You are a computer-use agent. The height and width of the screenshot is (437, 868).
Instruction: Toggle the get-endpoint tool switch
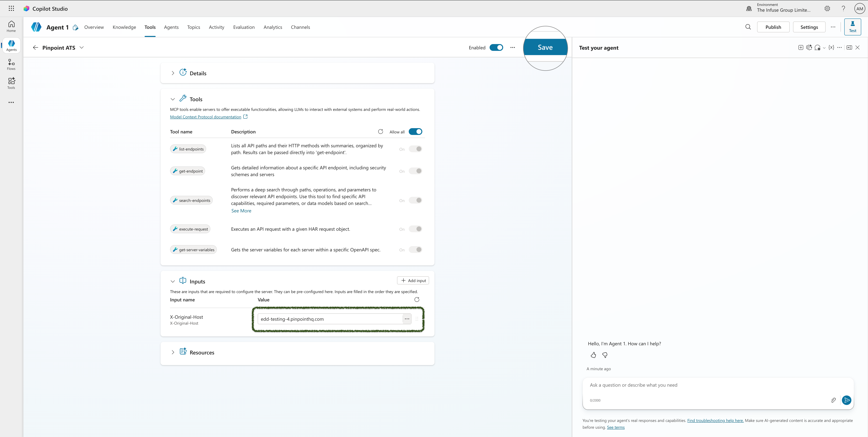point(415,171)
